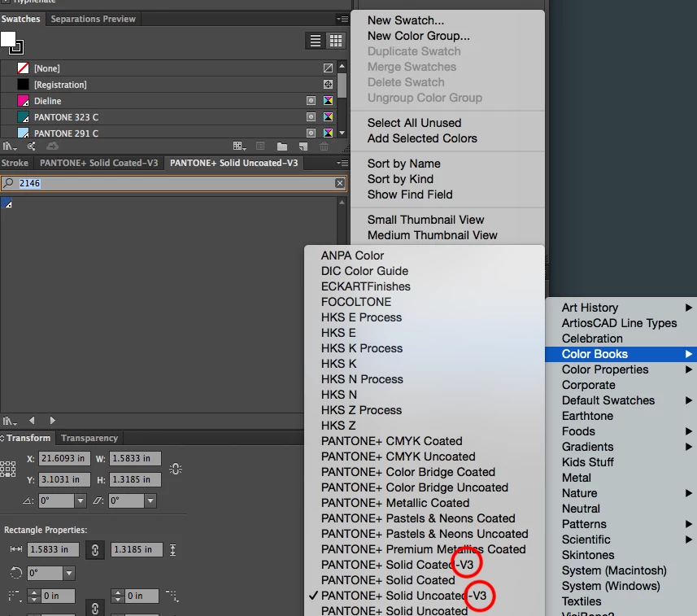
Task: Expand the shear angle dropdown
Action: [x=150, y=500]
